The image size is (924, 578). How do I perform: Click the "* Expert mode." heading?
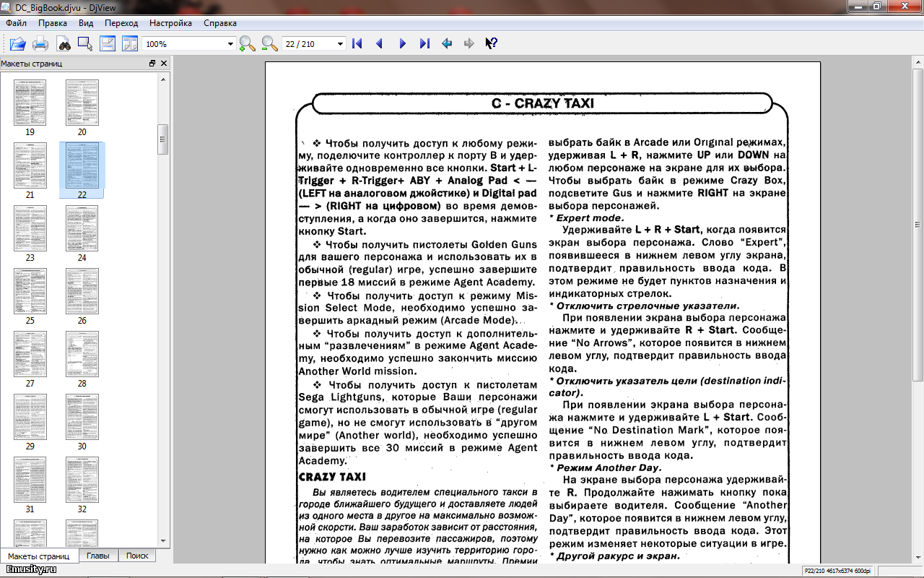tap(586, 217)
